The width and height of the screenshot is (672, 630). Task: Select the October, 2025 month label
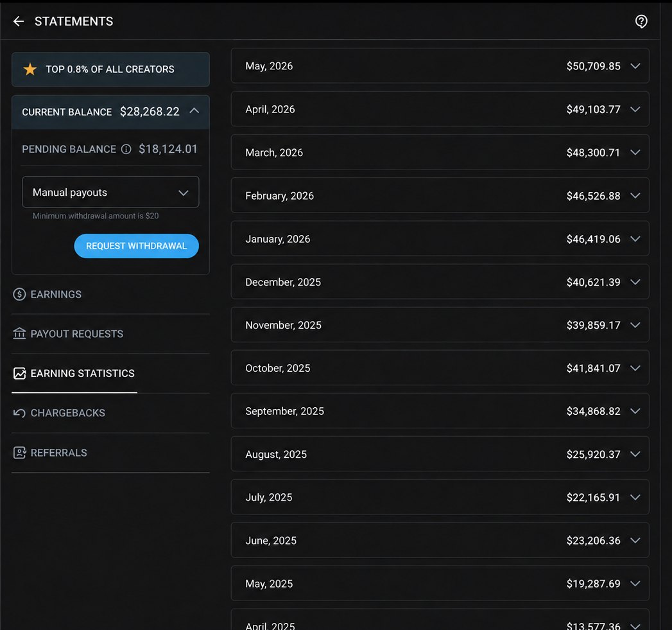(x=278, y=368)
